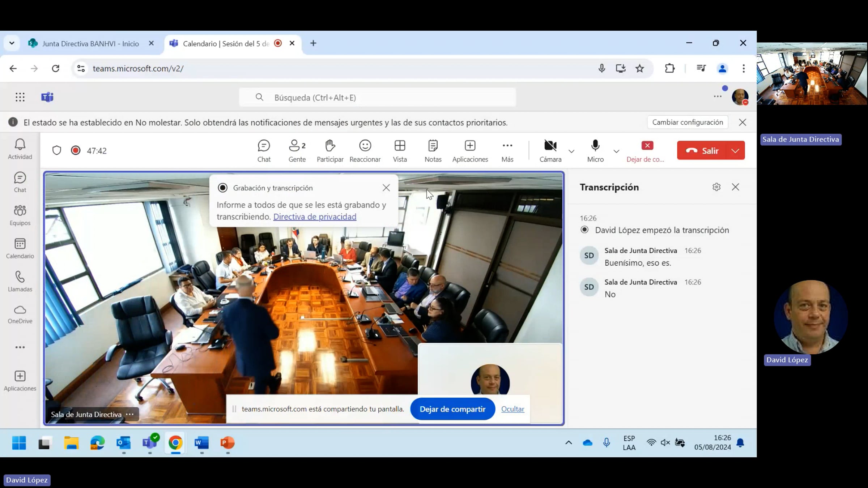868x488 pixels.
Task: Open the Chrome three-dot menu
Action: (744, 68)
